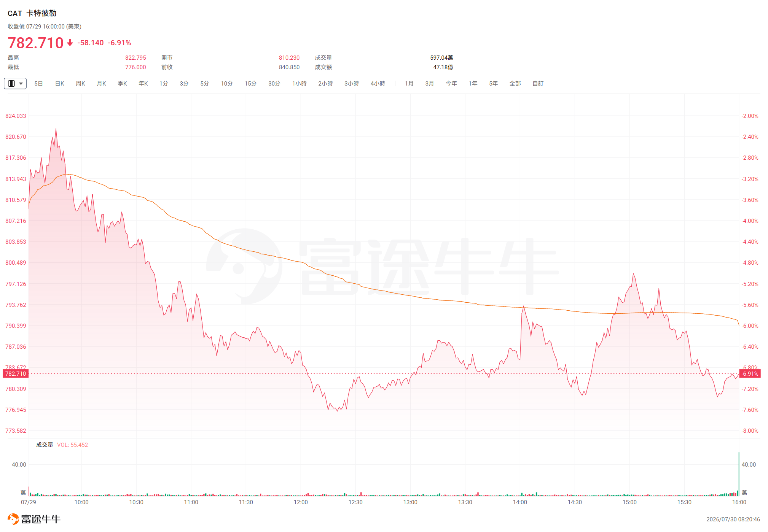Screen dimensions: 768x532
Task: Click the Futu bull logo icon at bottom-left
Action: [13, 519]
